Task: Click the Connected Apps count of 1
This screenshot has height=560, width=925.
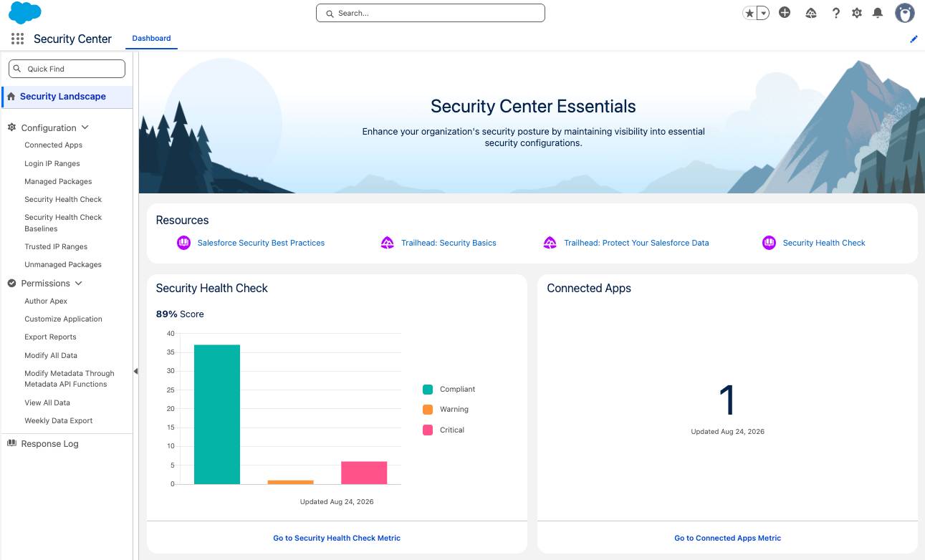Action: tap(727, 400)
